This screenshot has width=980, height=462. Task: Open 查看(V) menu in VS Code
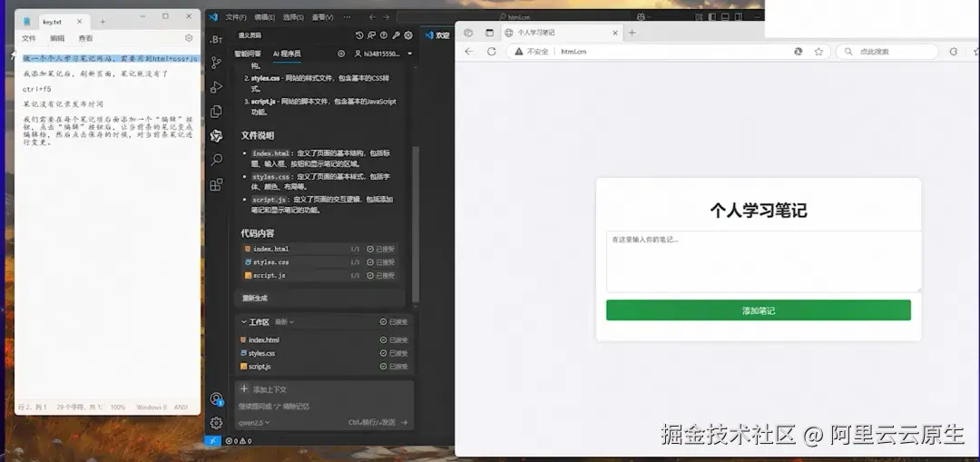click(322, 17)
